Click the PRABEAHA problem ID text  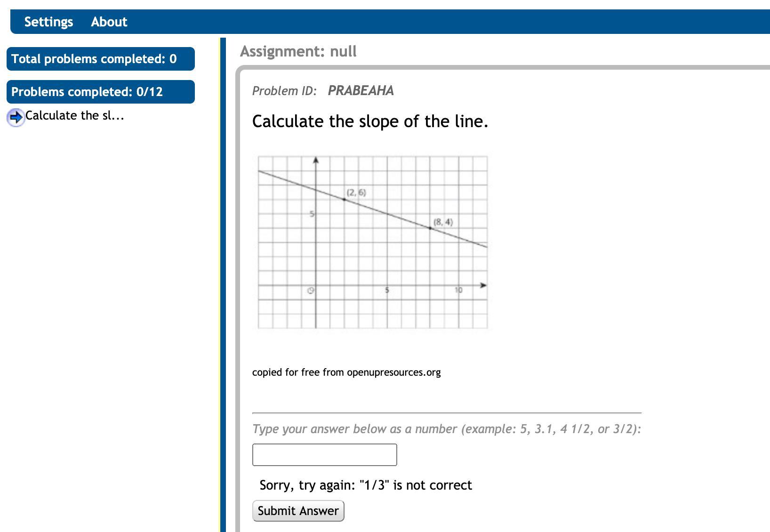[361, 90]
